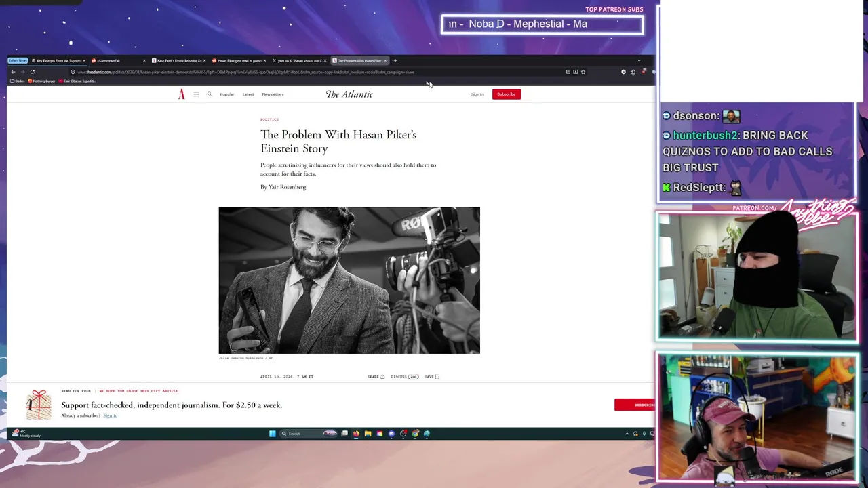Click the Firefox taskbar icon

[356, 434]
